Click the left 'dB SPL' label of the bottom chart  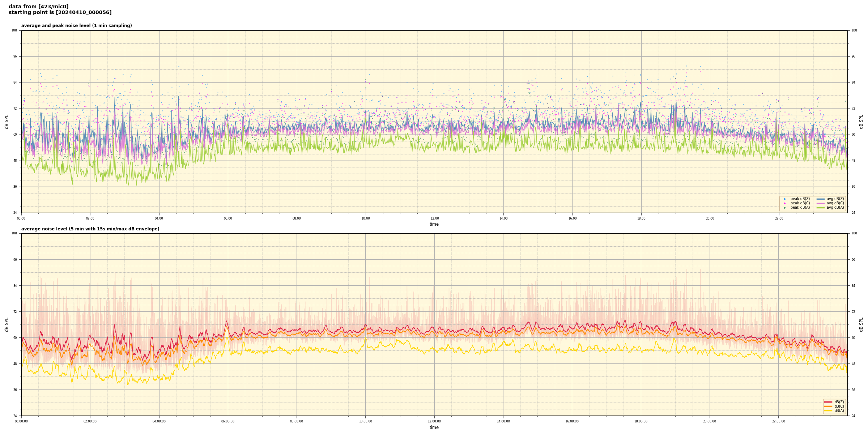(7, 324)
